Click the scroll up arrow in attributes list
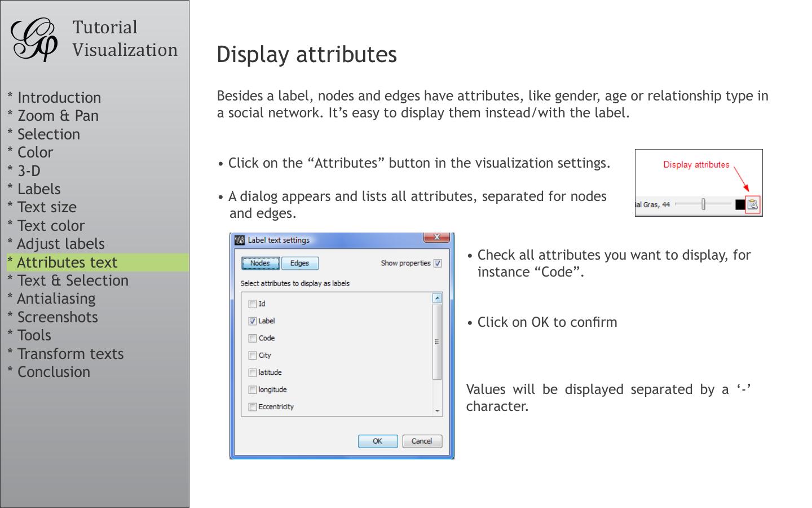The height and width of the screenshot is (508, 812). 437,298
